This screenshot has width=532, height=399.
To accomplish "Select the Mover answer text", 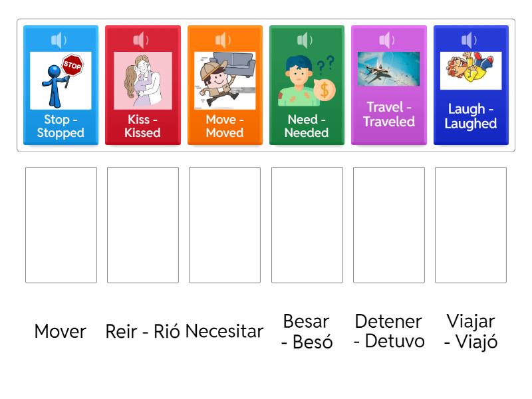I will [60, 331].
